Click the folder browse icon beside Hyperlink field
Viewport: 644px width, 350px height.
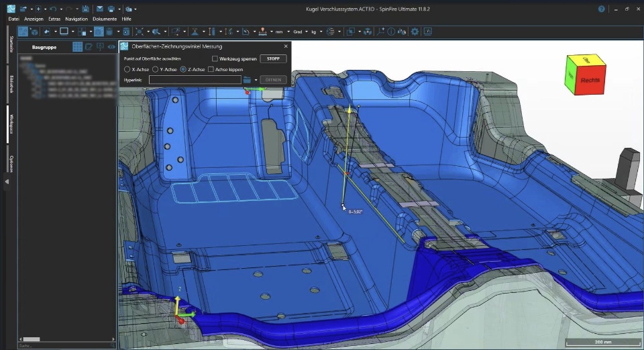(247, 80)
